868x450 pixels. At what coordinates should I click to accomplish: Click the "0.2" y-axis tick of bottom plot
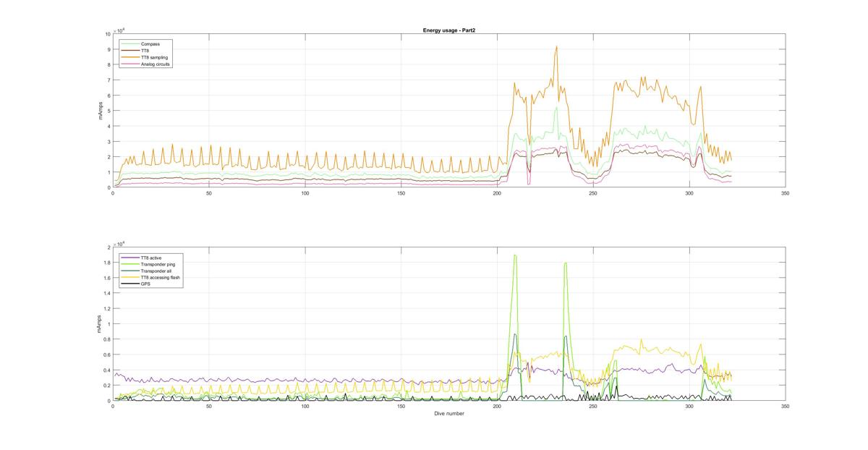pos(108,386)
